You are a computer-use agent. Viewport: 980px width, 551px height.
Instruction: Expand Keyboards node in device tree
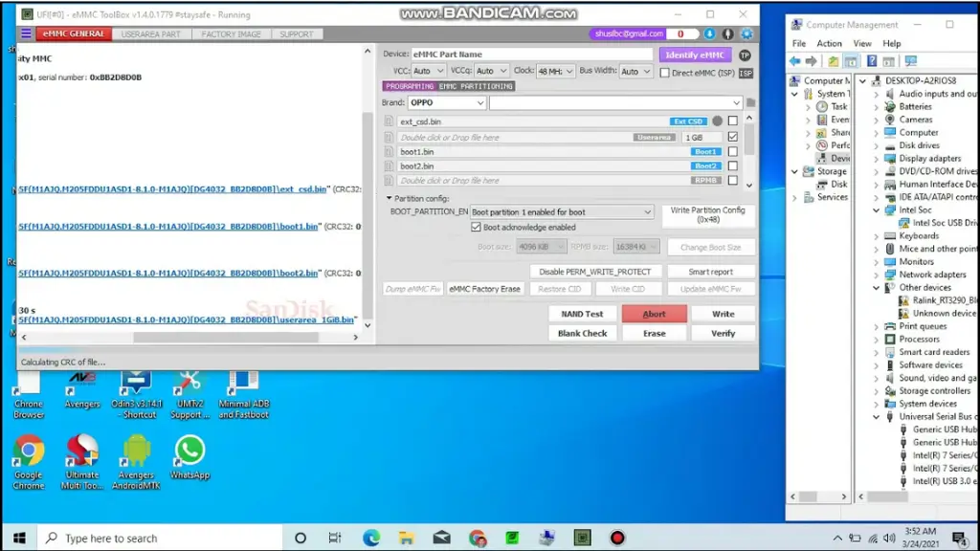tap(876, 236)
